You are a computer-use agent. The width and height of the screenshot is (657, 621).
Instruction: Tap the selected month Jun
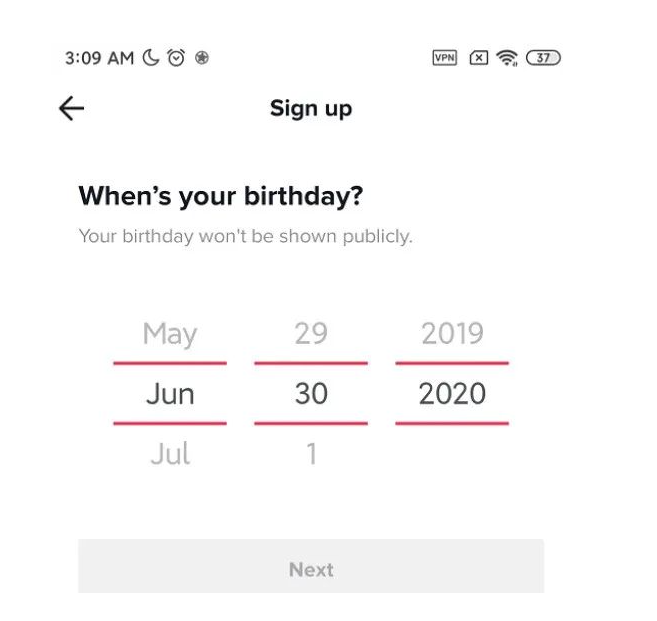[x=170, y=394]
